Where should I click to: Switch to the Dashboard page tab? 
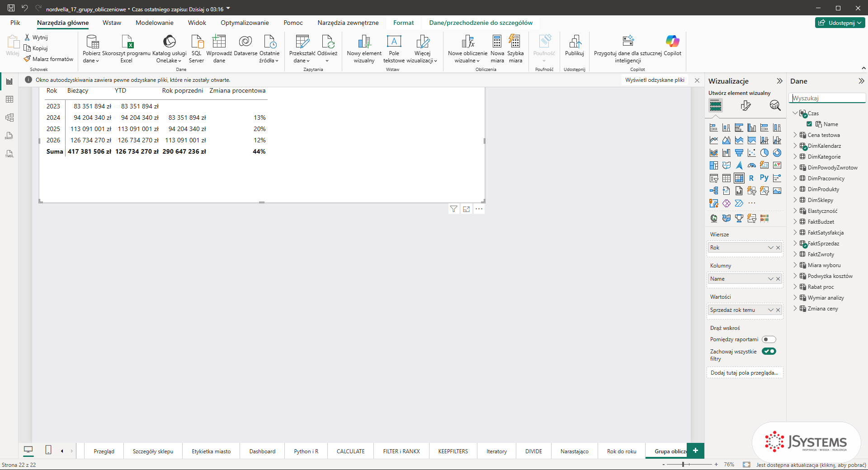(262, 451)
